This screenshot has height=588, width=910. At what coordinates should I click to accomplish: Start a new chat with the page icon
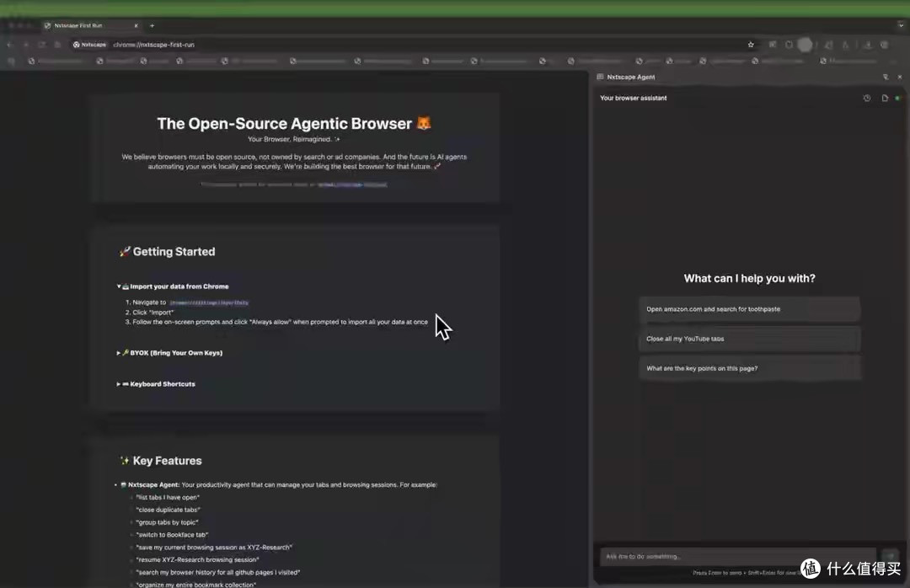(x=885, y=98)
